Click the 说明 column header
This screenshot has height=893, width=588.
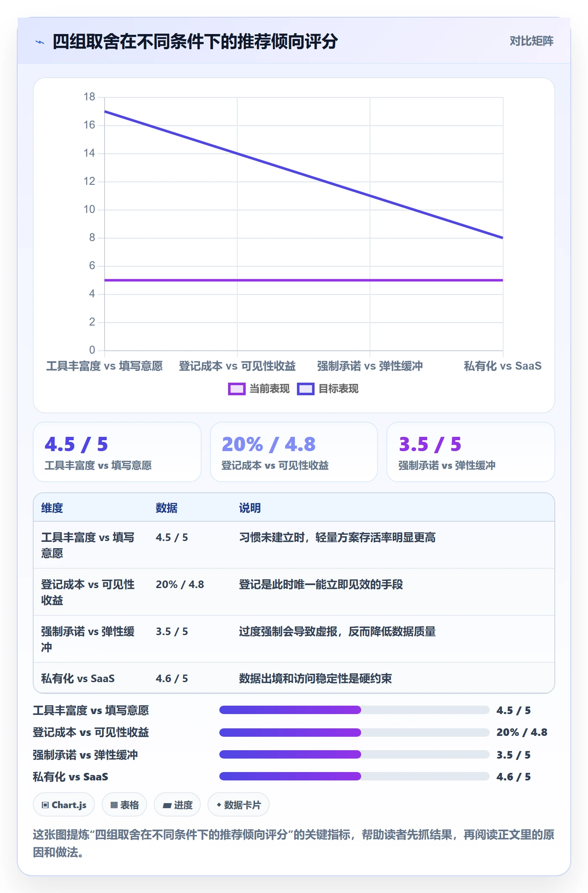pos(250,508)
